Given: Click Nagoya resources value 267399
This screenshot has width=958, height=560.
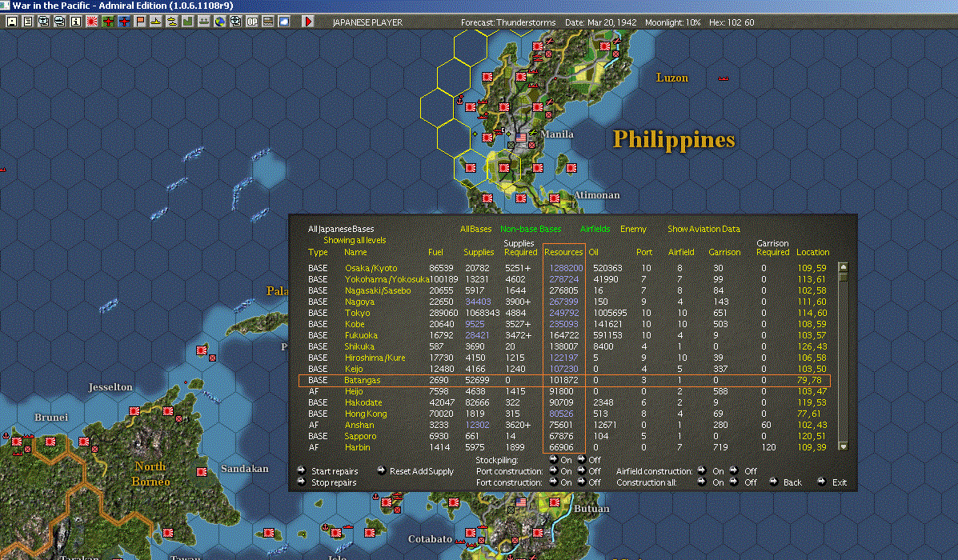Looking at the screenshot, I should (x=563, y=302).
